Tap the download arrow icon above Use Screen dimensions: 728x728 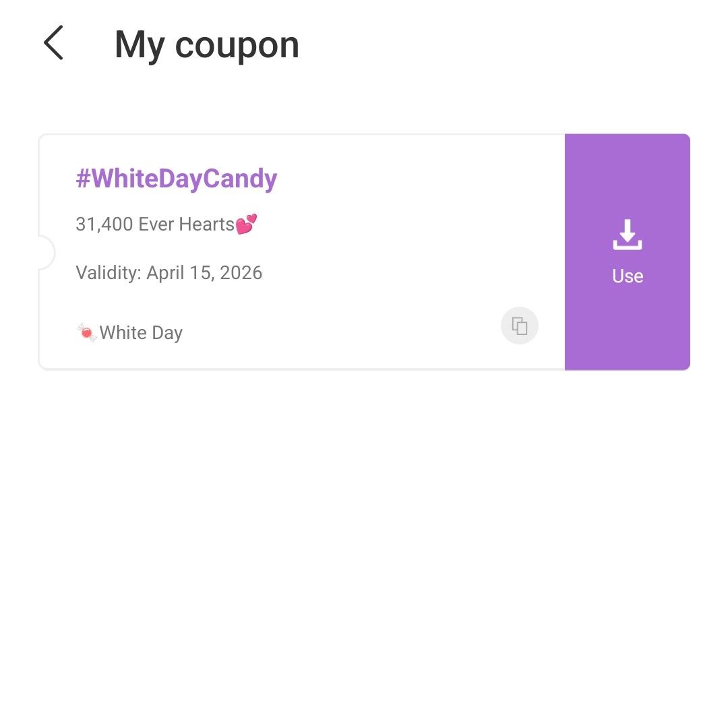coord(628,235)
